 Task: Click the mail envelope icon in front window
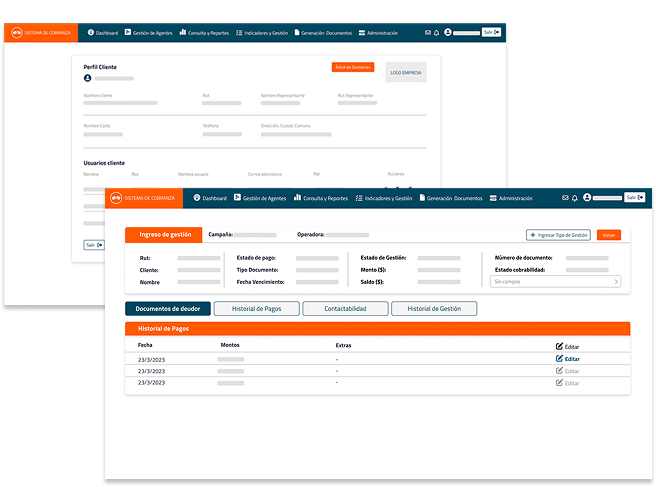point(565,198)
